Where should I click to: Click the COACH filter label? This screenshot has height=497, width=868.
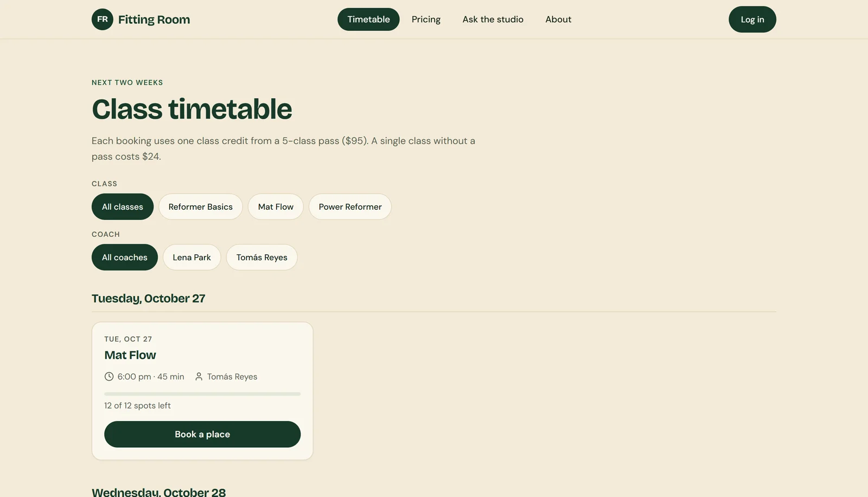(106, 234)
